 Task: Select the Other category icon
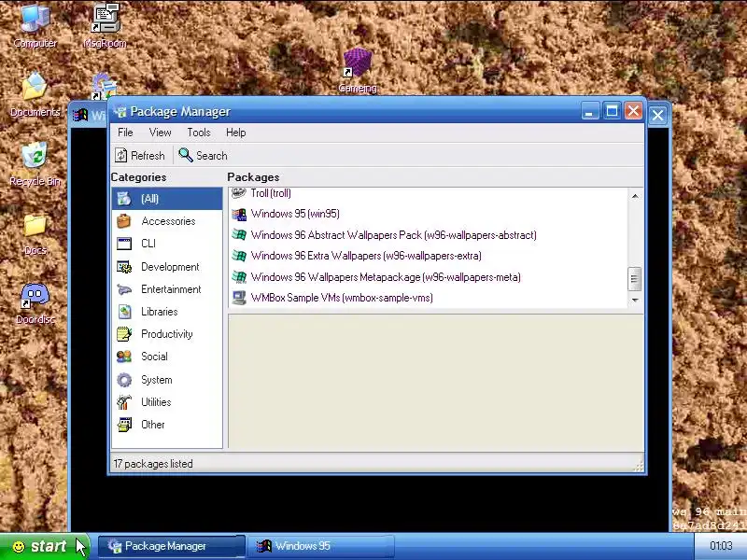coord(124,425)
